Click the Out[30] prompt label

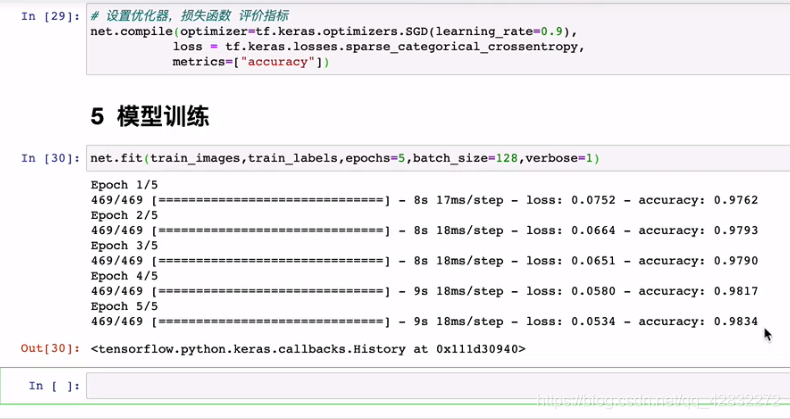[50, 348]
